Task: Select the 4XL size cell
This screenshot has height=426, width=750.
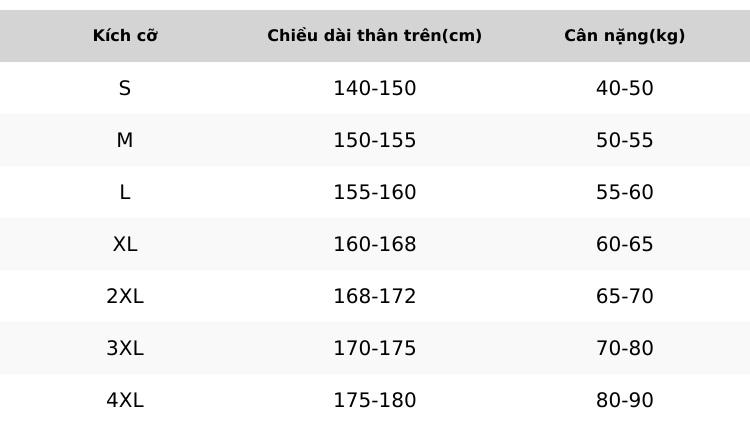Action: tap(125, 400)
